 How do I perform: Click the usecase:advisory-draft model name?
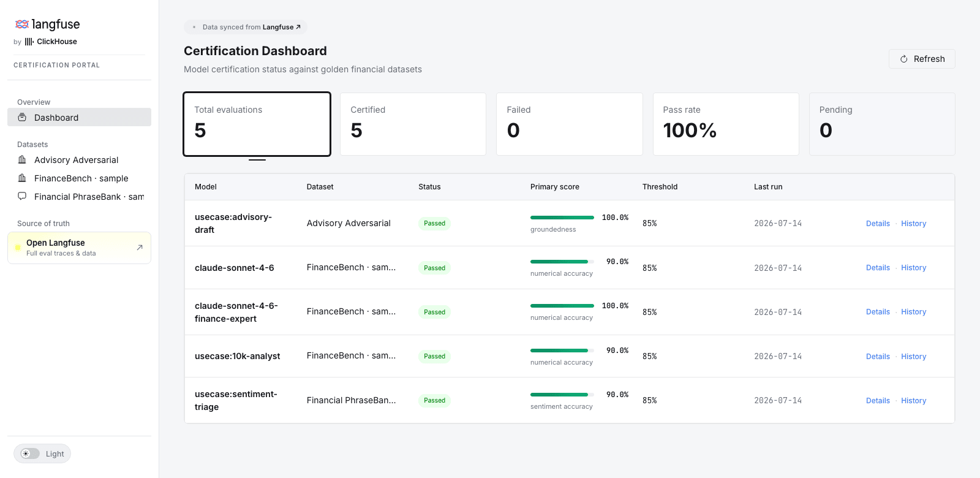pyautogui.click(x=233, y=224)
